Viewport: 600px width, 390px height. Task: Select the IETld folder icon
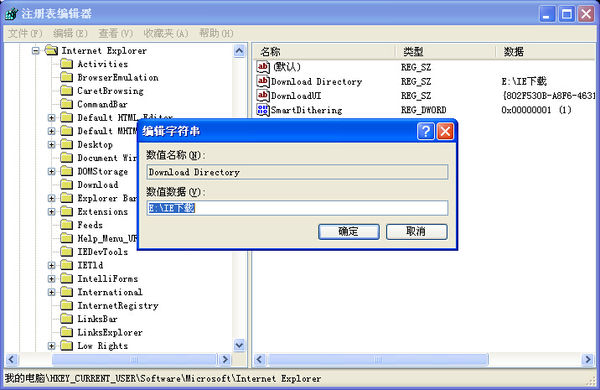pyautogui.click(x=67, y=265)
